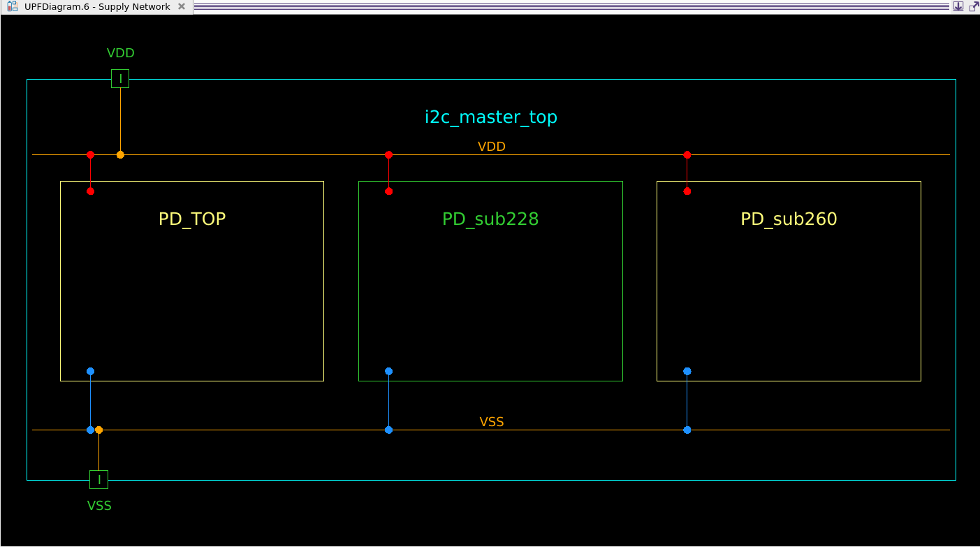Click blue ground node inside PD_sub228

(x=389, y=371)
